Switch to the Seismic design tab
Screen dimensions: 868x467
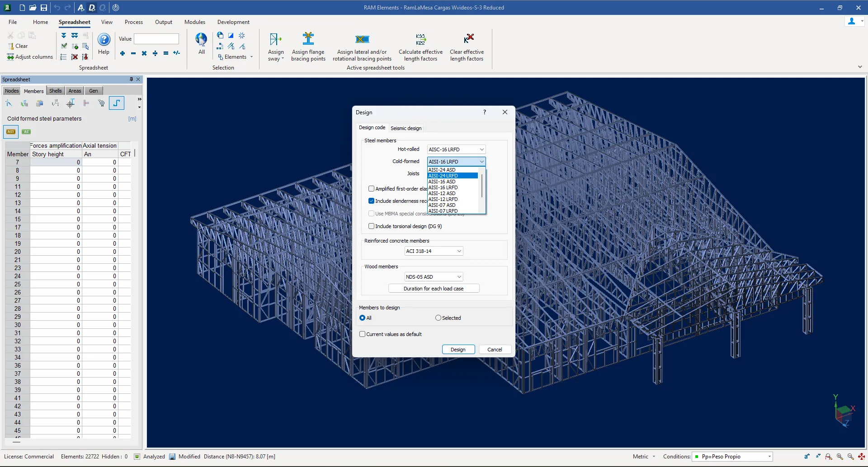[x=406, y=128]
